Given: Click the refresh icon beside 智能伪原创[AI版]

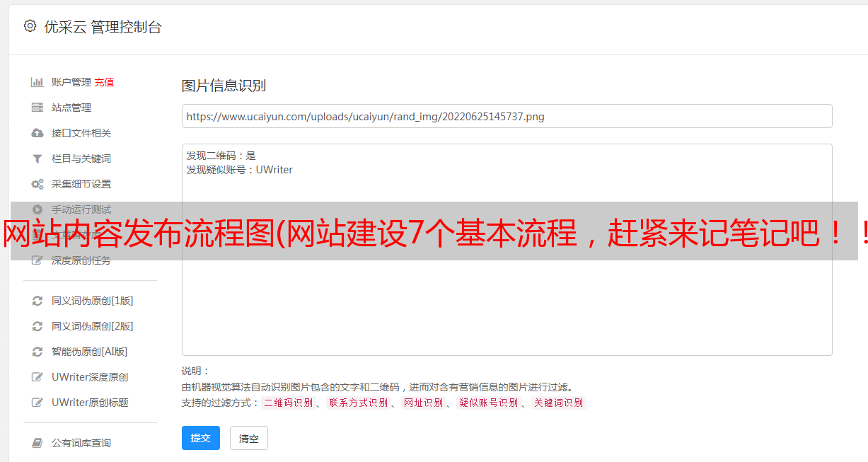Looking at the screenshot, I should coord(37,352).
